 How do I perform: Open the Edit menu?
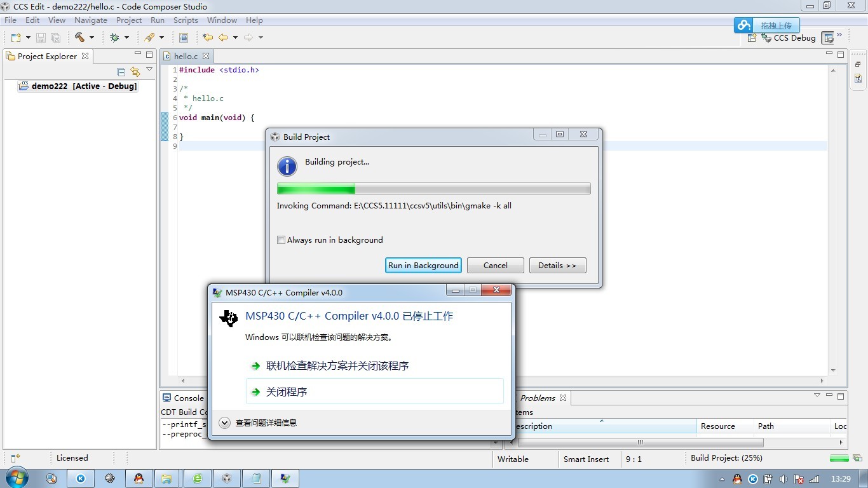(32, 20)
